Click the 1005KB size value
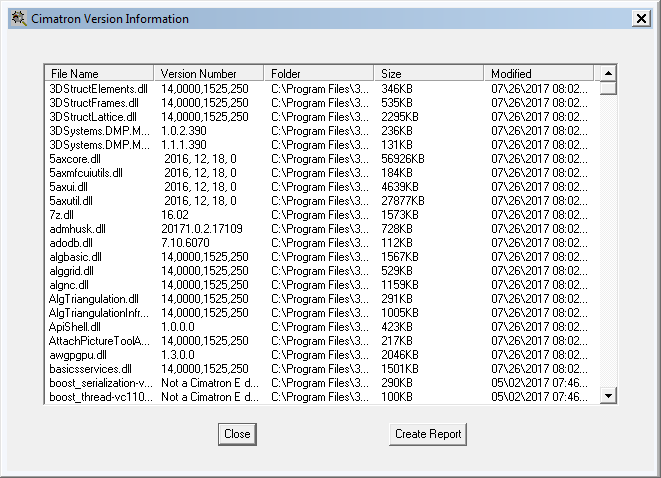Screen dimensions: 661x478 click(x=400, y=313)
